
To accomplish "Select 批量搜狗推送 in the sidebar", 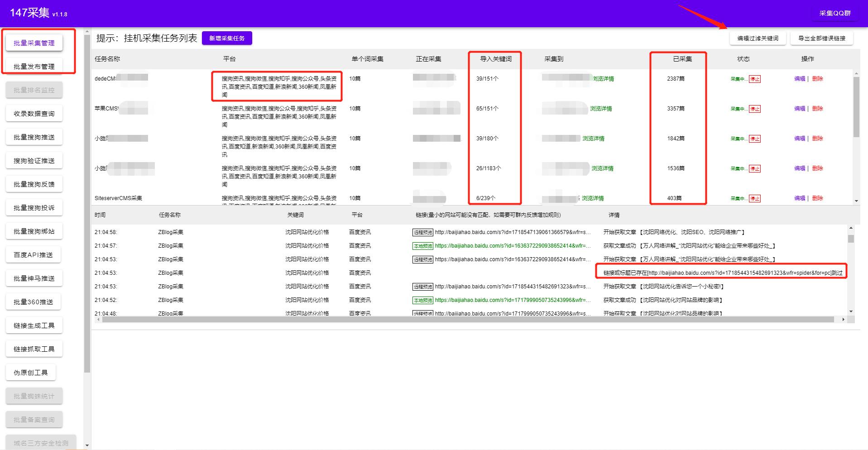I will pyautogui.click(x=34, y=136).
